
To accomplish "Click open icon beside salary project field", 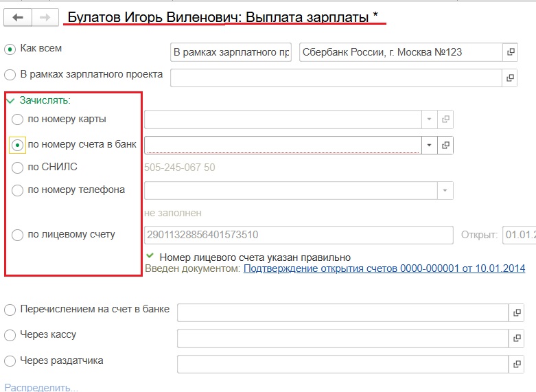I will [x=510, y=78].
